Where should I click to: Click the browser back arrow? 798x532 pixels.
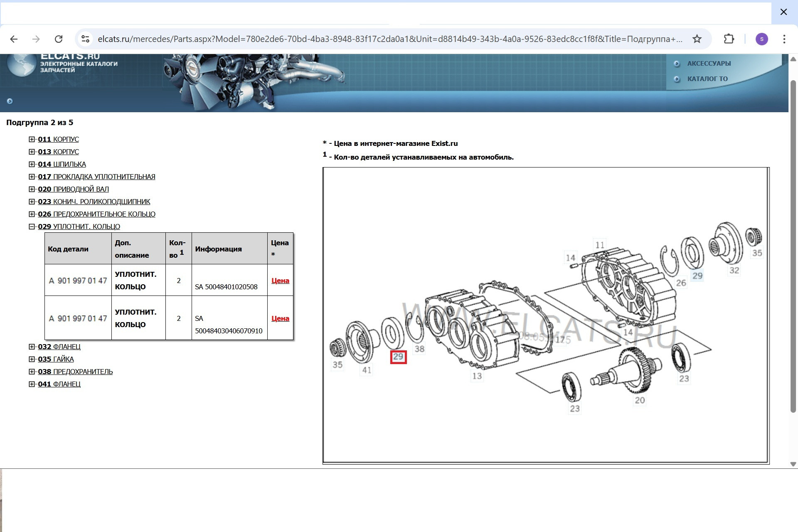click(14, 39)
